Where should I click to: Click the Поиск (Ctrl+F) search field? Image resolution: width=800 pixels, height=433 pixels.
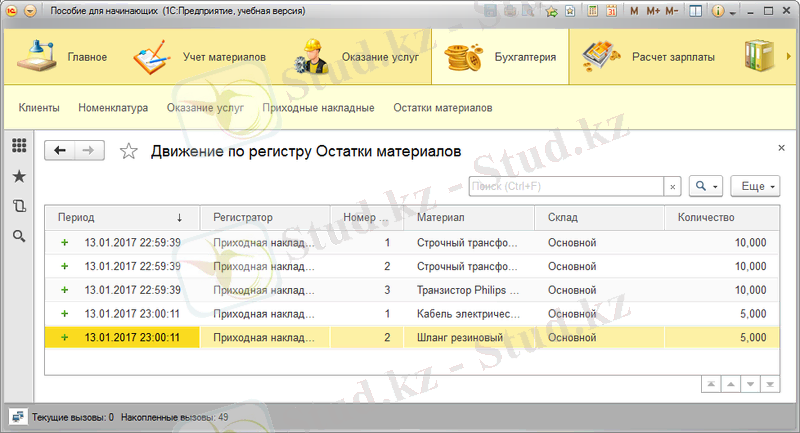click(x=566, y=186)
